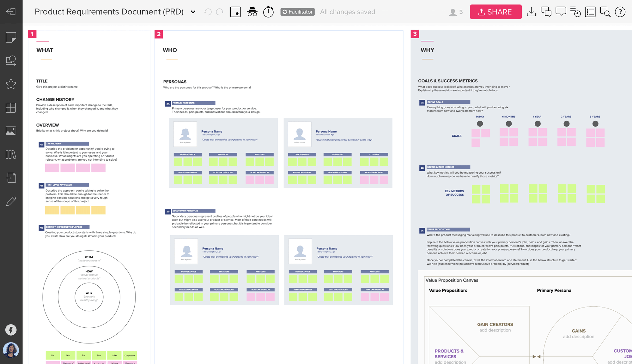This screenshot has width=632, height=364.
Task: Undo the last change
Action: pyautogui.click(x=207, y=12)
